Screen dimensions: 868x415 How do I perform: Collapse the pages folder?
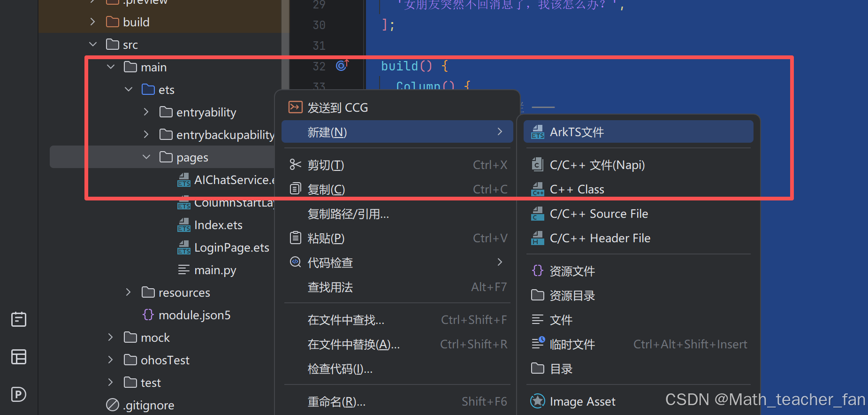[146, 157]
